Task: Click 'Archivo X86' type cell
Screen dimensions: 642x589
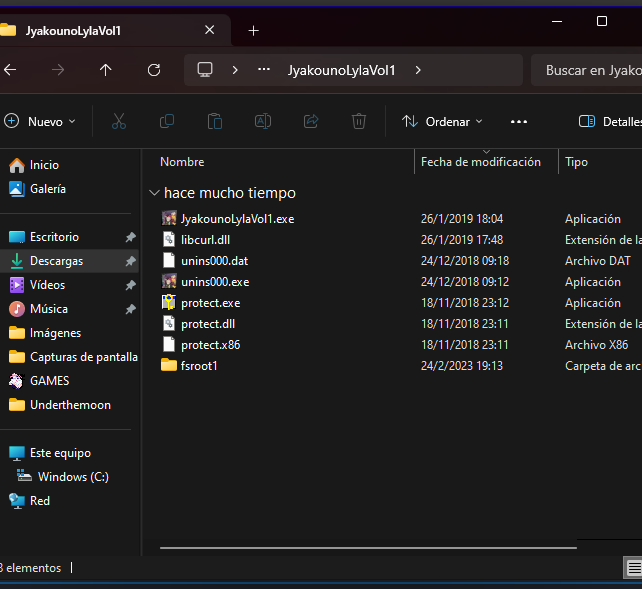Action: coord(597,345)
